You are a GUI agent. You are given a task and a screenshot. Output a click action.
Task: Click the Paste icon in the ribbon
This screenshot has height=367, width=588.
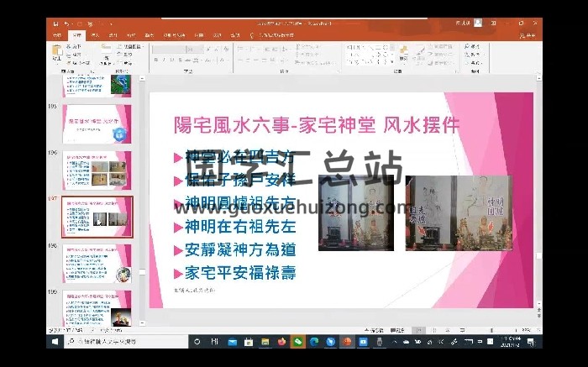click(x=55, y=54)
